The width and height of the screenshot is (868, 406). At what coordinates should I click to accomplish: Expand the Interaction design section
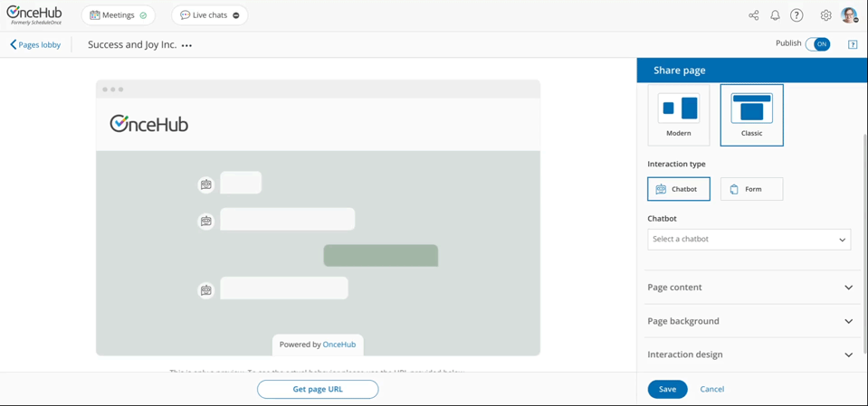click(x=750, y=354)
